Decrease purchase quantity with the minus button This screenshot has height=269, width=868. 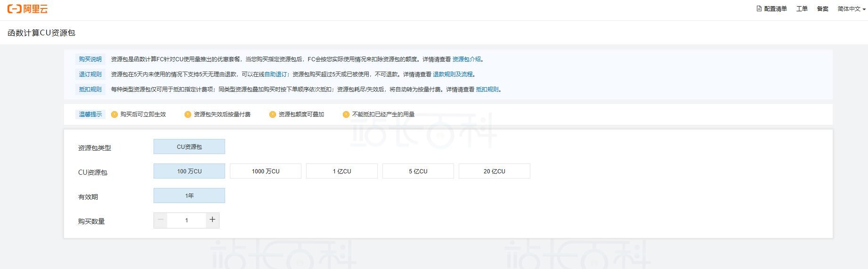[x=161, y=220]
